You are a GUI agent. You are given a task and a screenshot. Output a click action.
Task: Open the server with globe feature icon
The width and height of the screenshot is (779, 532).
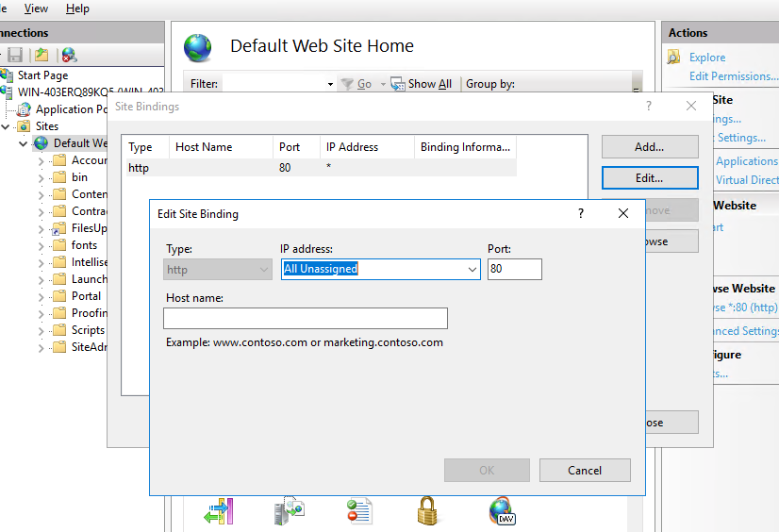pos(289,510)
